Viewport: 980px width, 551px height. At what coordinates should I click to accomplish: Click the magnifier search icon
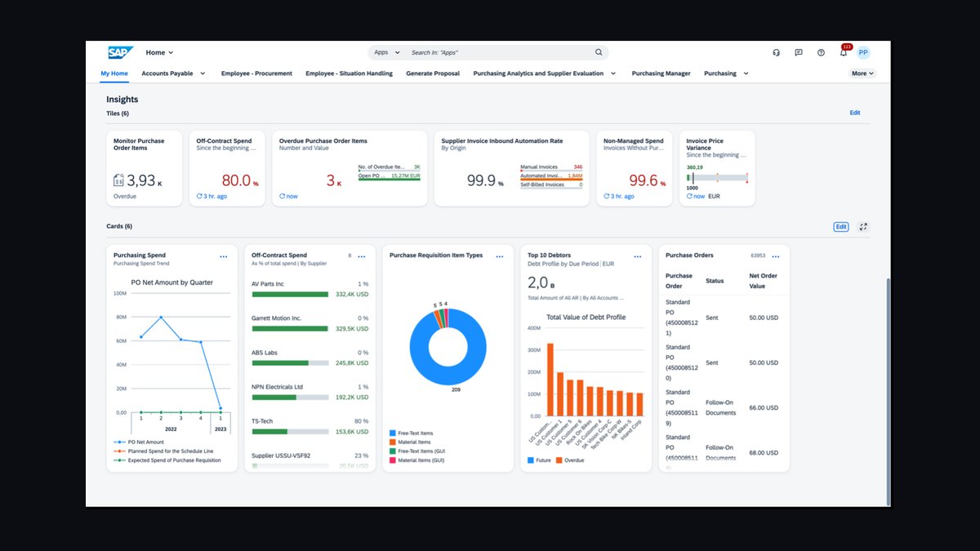pos(598,52)
